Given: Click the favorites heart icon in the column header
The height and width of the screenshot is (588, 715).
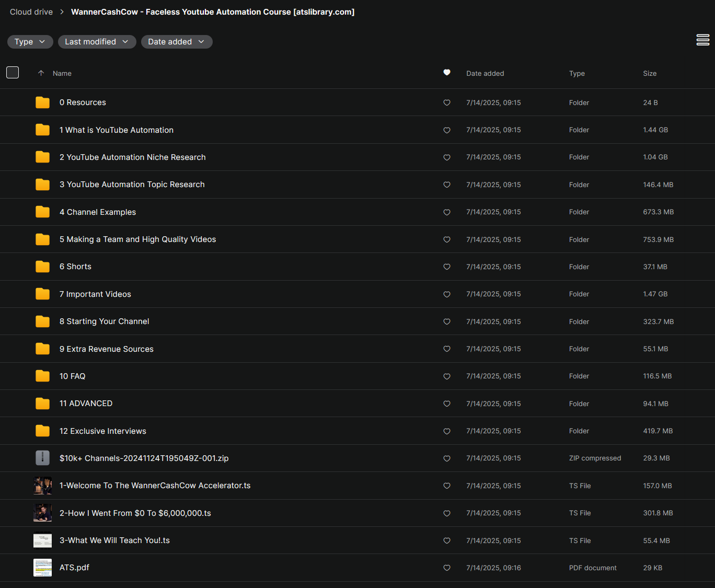Looking at the screenshot, I should (x=447, y=73).
